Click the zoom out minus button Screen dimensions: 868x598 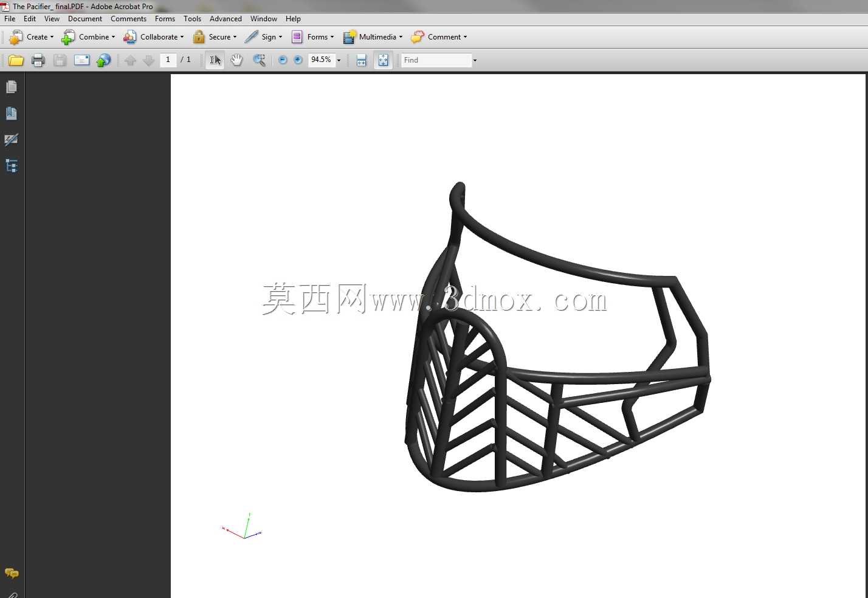click(x=283, y=60)
